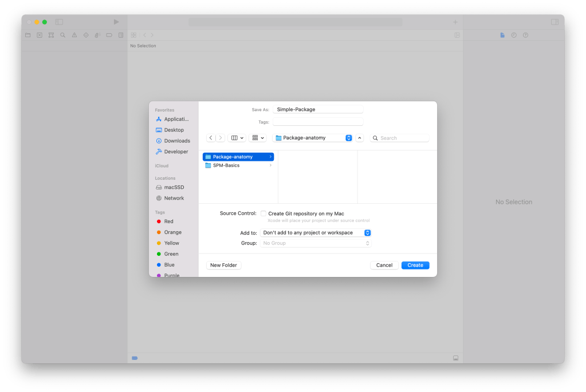586x392 pixels.
Task: Toggle the right inspector panel button
Action: 554,22
